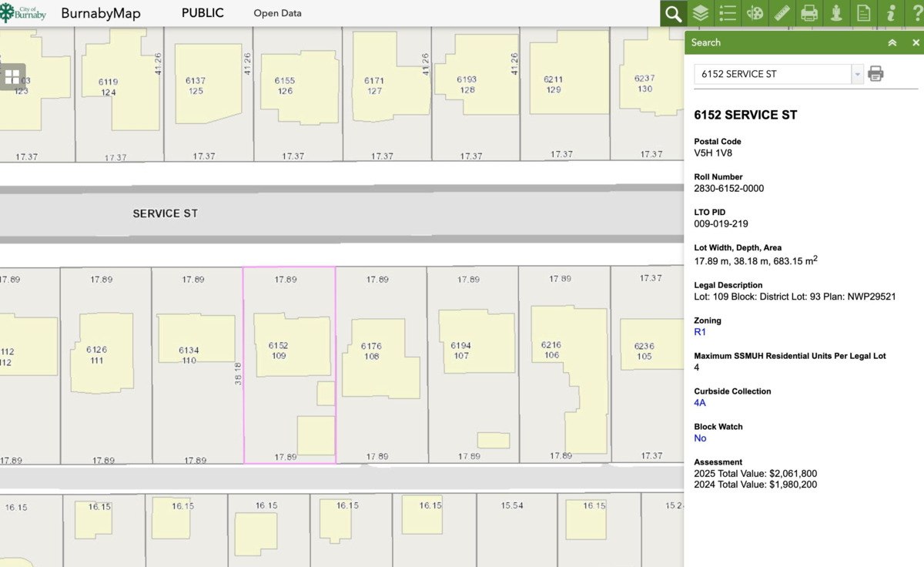The height and width of the screenshot is (567, 924).
Task: Open the Open Data menu link
Action: tap(277, 13)
